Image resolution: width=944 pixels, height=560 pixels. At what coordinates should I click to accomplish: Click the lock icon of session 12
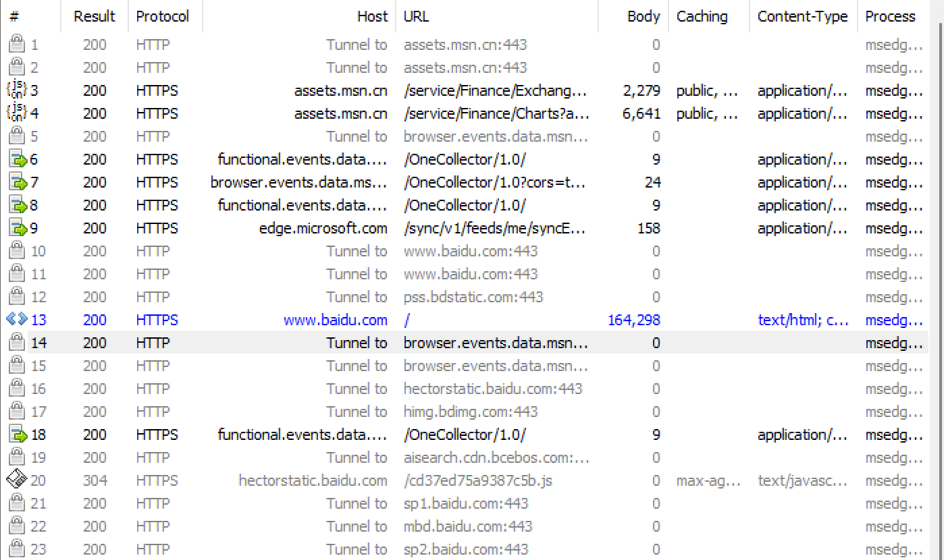16,298
